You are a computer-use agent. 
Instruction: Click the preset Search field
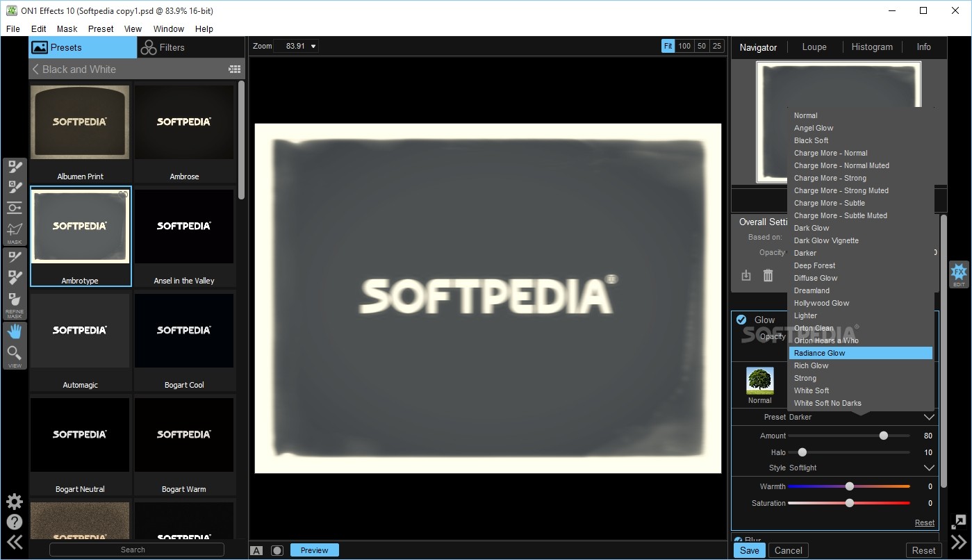[137, 550]
